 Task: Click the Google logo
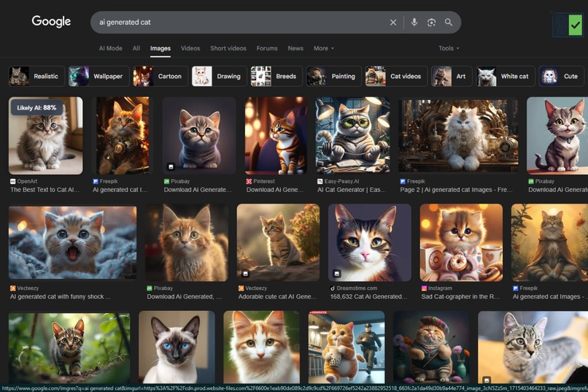(51, 21)
